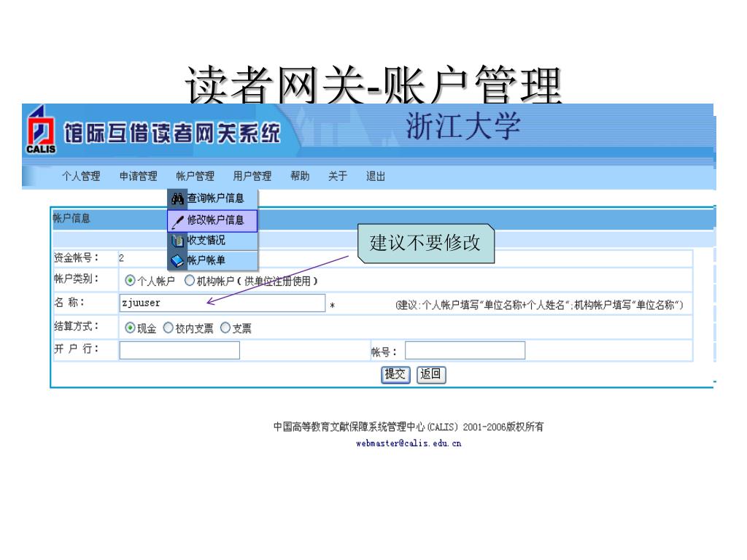Select the 机构帐户 radio button

190,281
